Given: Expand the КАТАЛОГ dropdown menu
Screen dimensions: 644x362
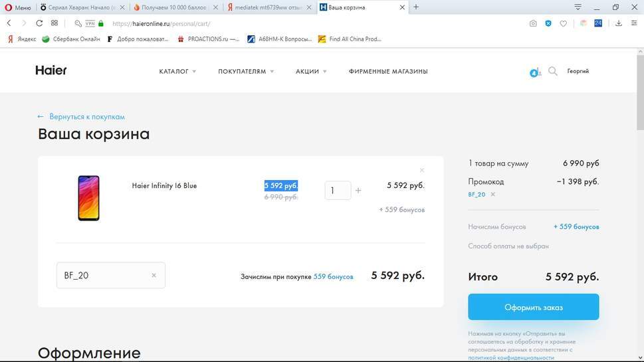Looking at the screenshot, I should tap(177, 72).
